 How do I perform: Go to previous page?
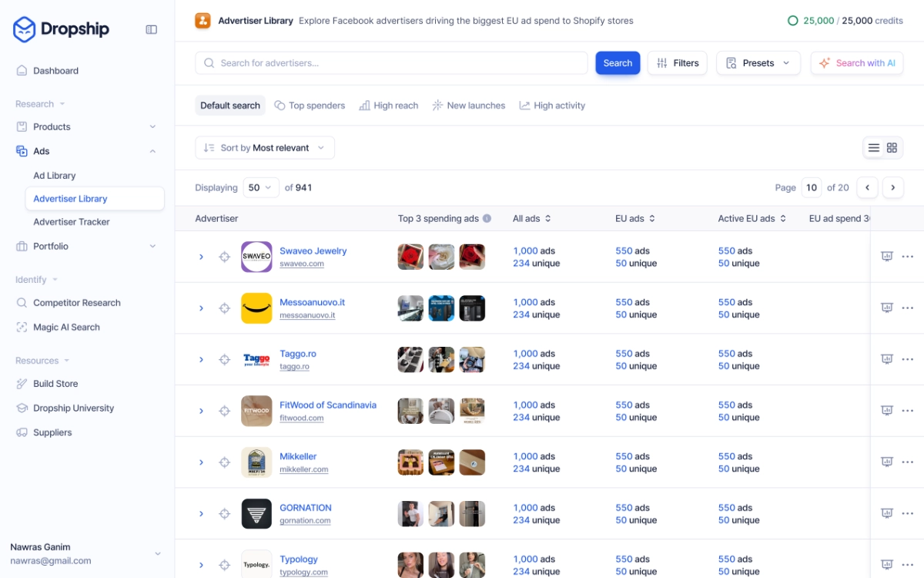868,187
